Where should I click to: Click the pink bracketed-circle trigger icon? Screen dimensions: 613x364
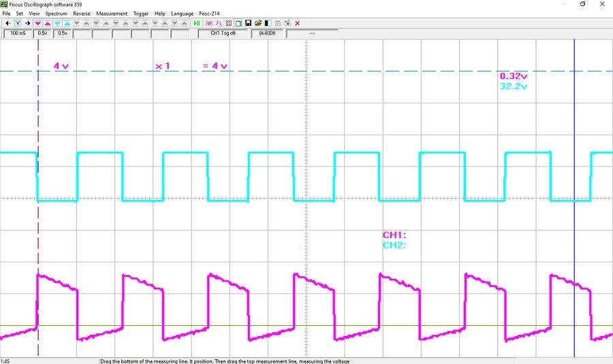coord(209,23)
